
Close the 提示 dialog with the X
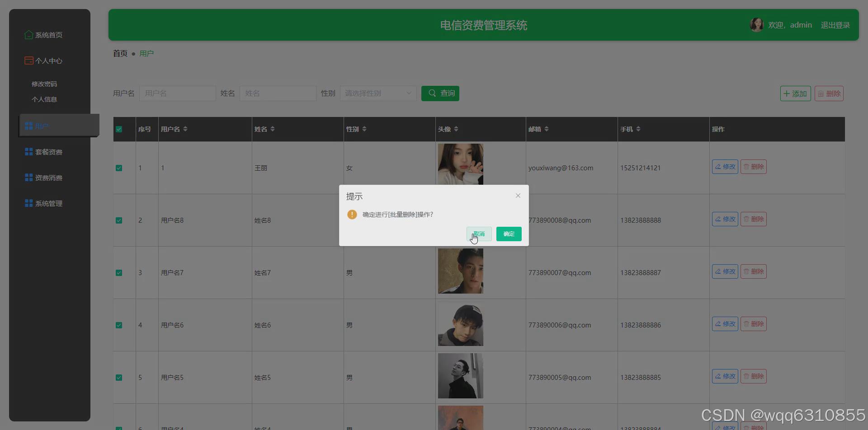coord(518,196)
